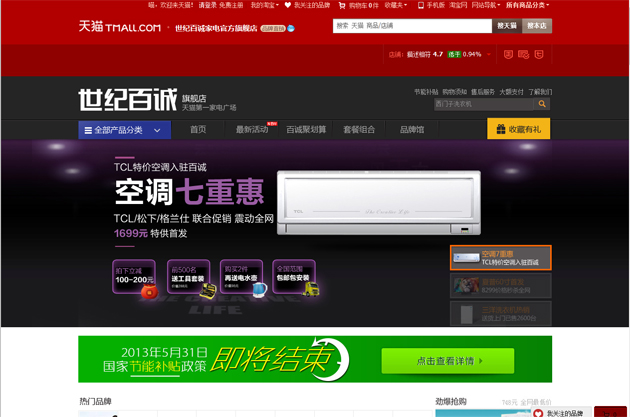Click the floating red cart button at bottom right
Screen dimensions: 630x417
pyautogui.click(x=610, y=412)
